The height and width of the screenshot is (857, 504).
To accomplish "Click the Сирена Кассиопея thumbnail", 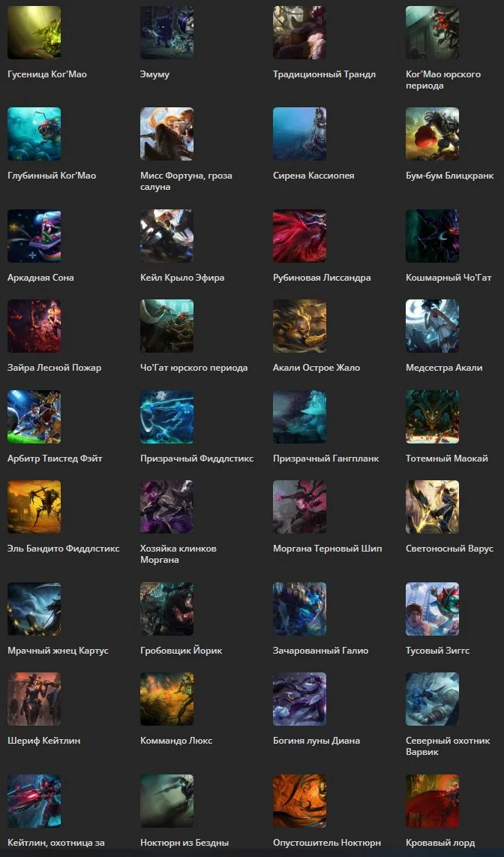I will [299, 134].
